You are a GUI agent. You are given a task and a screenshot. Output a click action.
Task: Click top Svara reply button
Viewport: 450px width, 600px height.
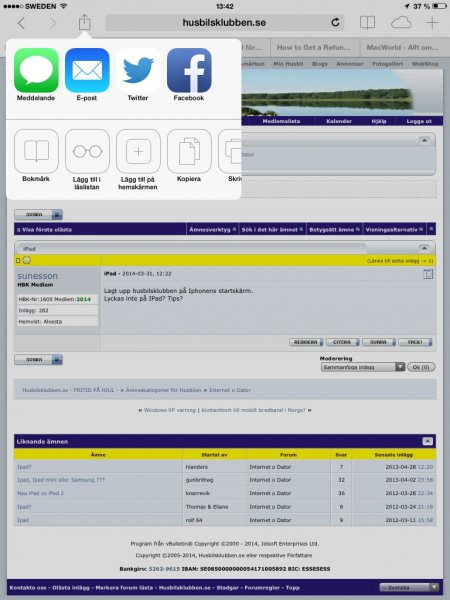[x=38, y=215]
